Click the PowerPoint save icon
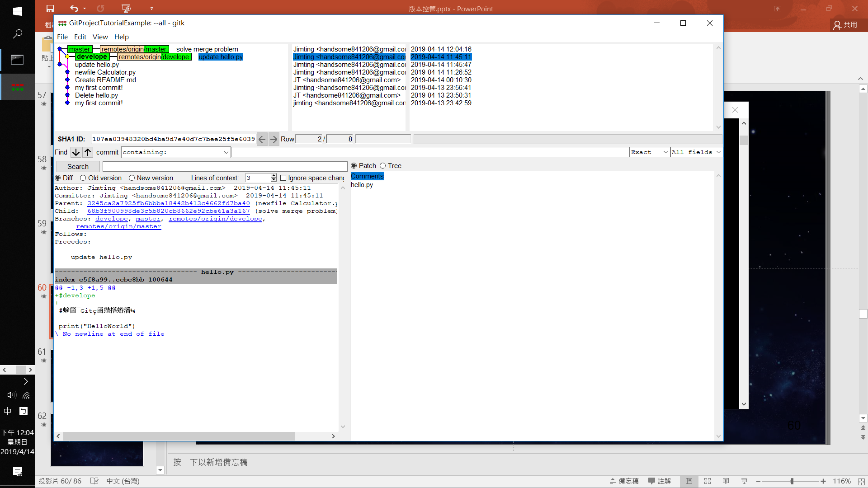 point(50,9)
